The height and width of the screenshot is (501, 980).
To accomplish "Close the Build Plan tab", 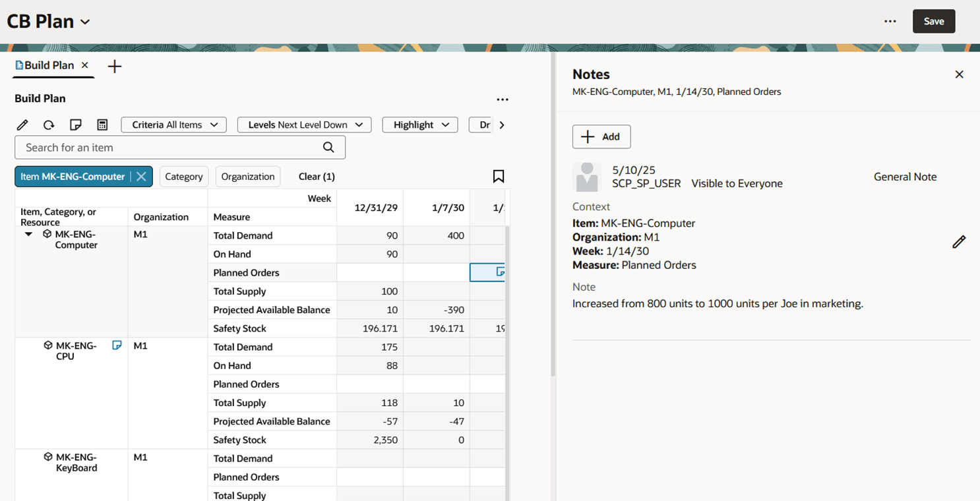I will [85, 65].
